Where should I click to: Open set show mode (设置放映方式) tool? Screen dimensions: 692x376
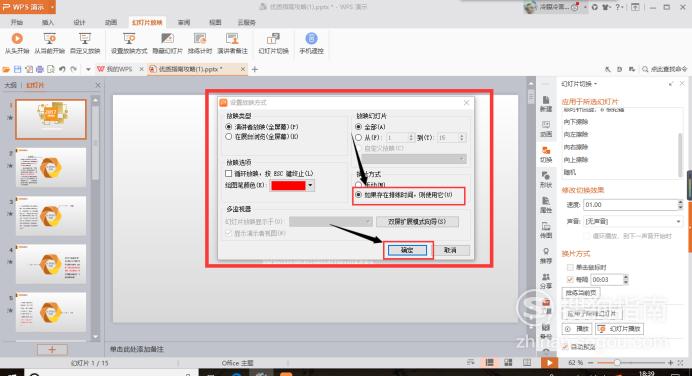[x=129, y=43]
